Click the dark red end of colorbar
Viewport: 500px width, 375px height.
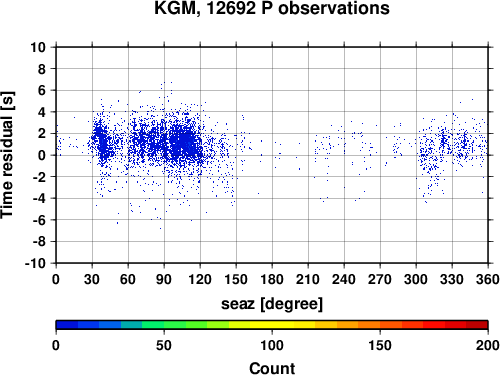click(x=477, y=325)
